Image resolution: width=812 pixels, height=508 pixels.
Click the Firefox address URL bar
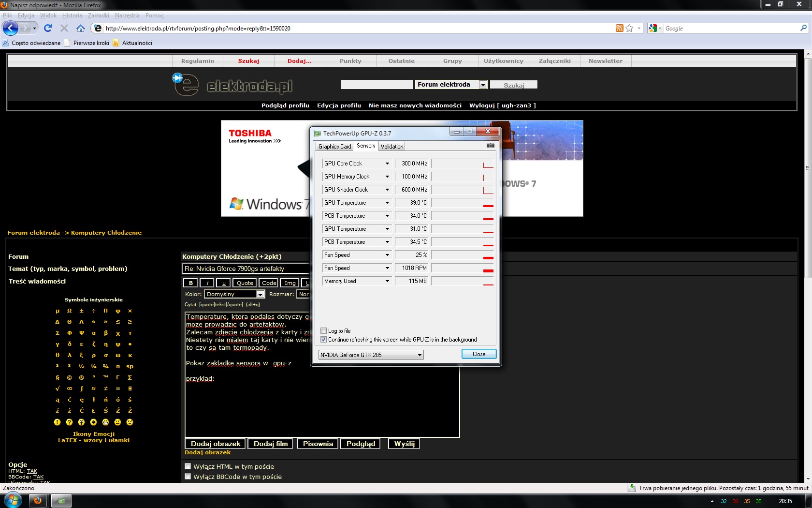coord(358,29)
